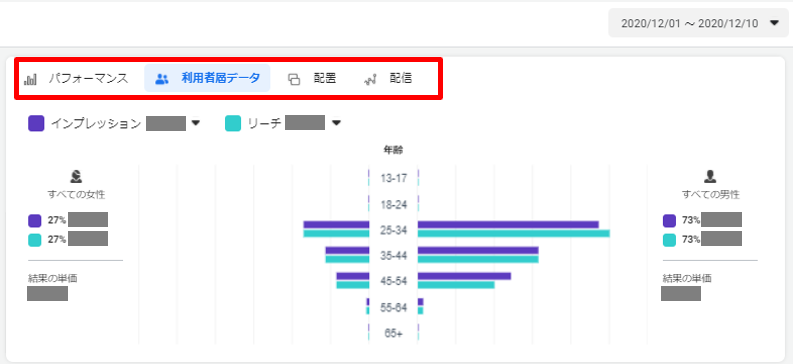This screenshot has height=364, width=793.
Task: Click the すべての女性 label
Action: 76,195
